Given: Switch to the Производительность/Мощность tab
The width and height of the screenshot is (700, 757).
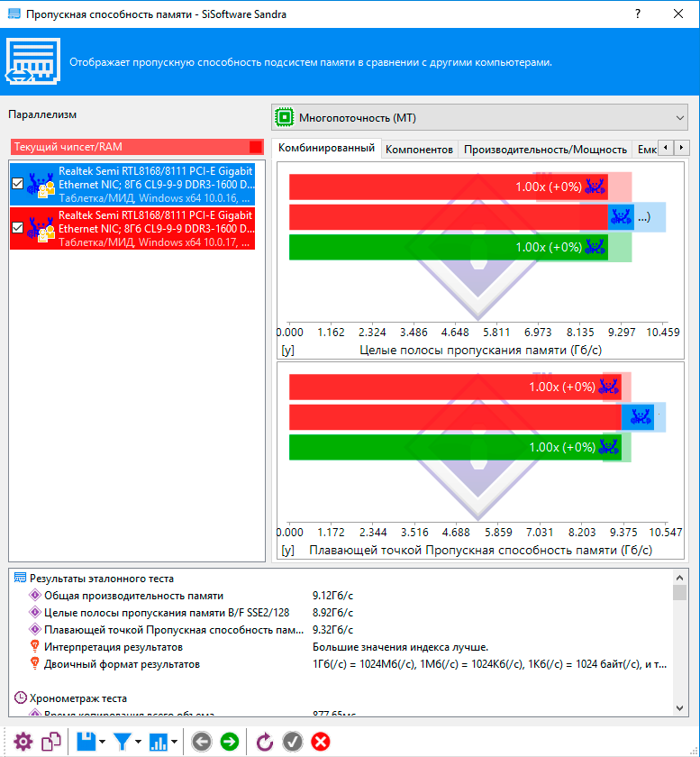Looking at the screenshot, I should tap(545, 149).
